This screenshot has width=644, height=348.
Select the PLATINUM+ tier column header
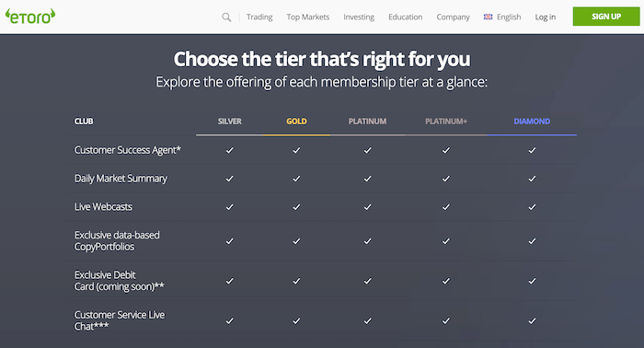coord(446,122)
